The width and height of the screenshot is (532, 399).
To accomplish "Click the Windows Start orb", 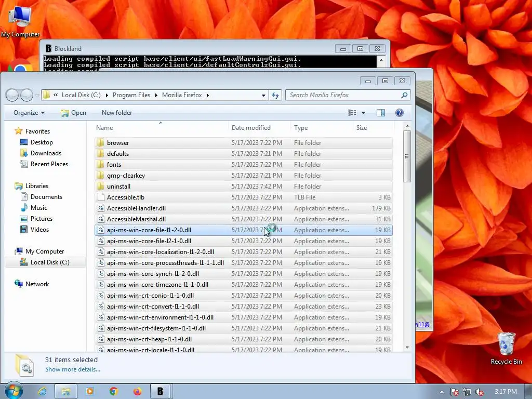I will point(14,391).
